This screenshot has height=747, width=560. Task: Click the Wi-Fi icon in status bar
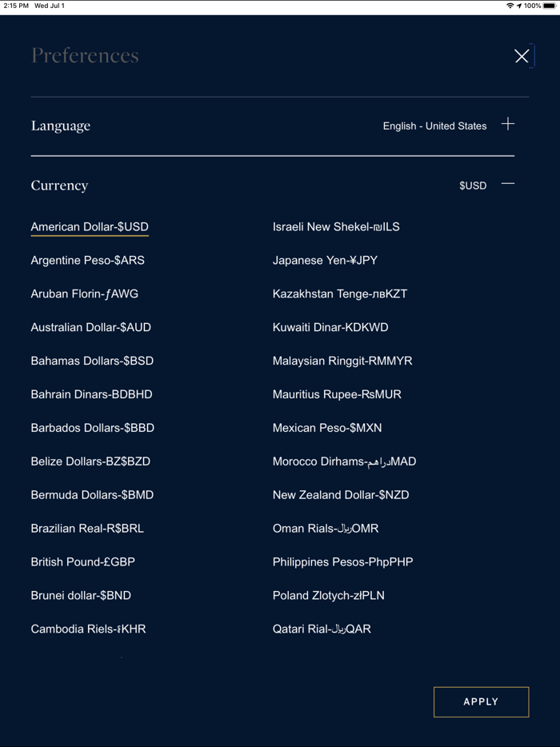[510, 6]
